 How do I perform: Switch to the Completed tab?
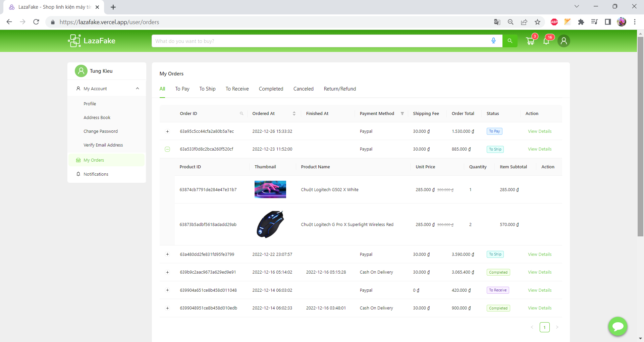tap(271, 89)
